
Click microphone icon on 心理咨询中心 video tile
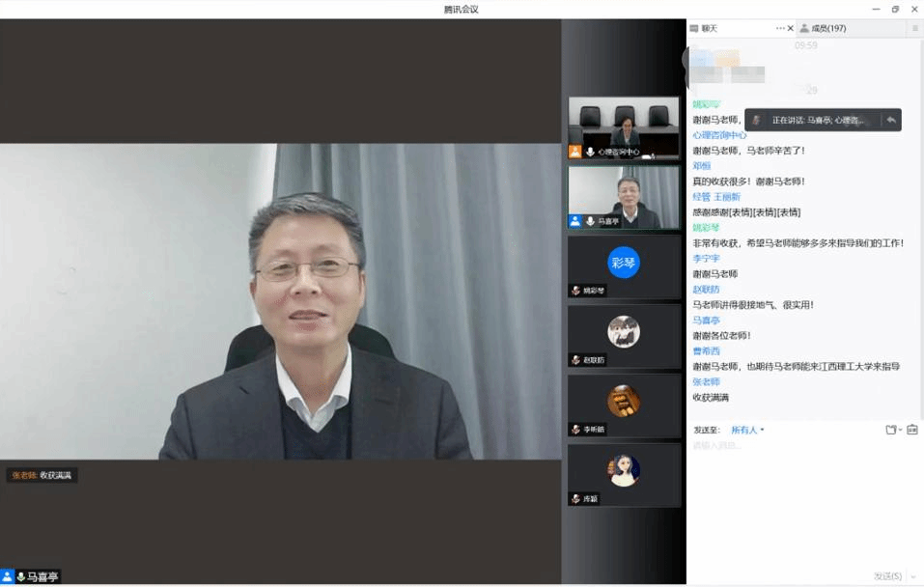point(590,153)
